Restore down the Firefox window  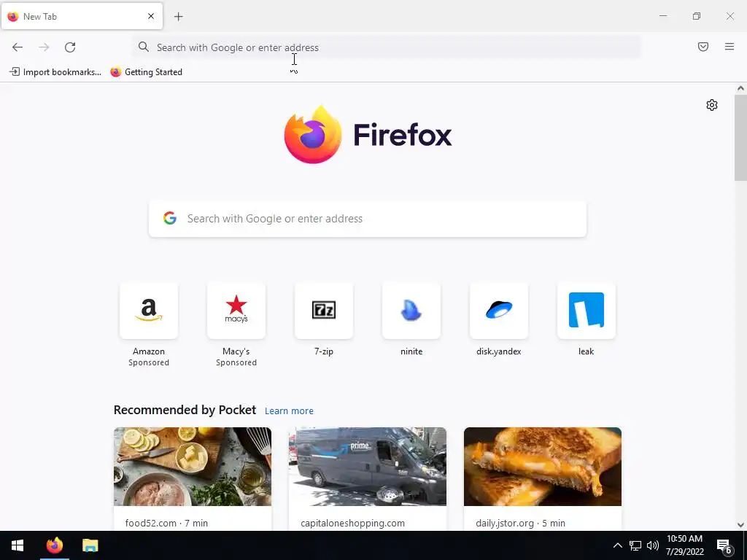[697, 16]
